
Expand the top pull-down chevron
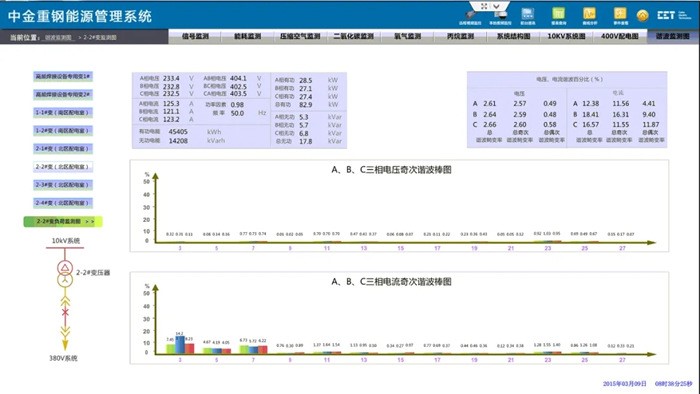tap(496, 6)
